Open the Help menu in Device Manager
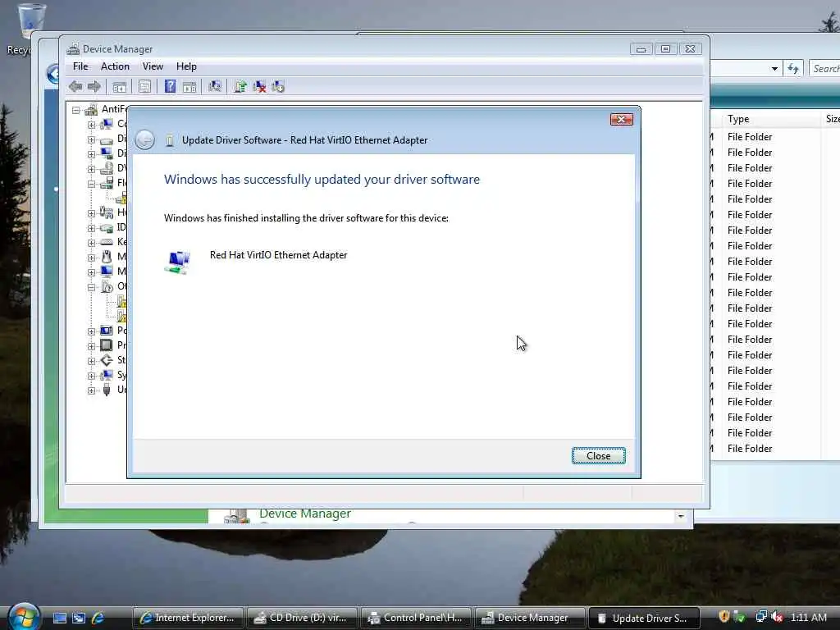 186,66
